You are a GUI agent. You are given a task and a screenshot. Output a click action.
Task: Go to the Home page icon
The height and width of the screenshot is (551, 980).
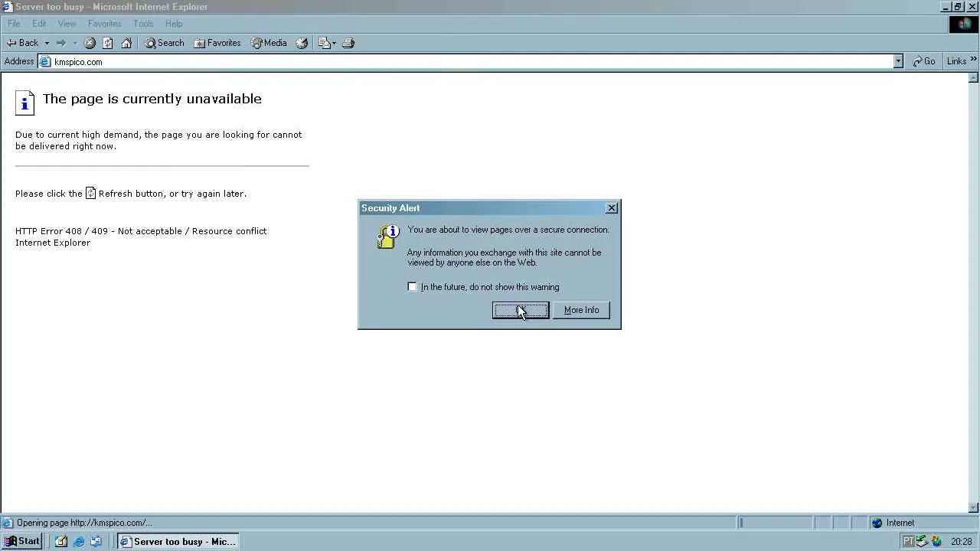[x=126, y=43]
